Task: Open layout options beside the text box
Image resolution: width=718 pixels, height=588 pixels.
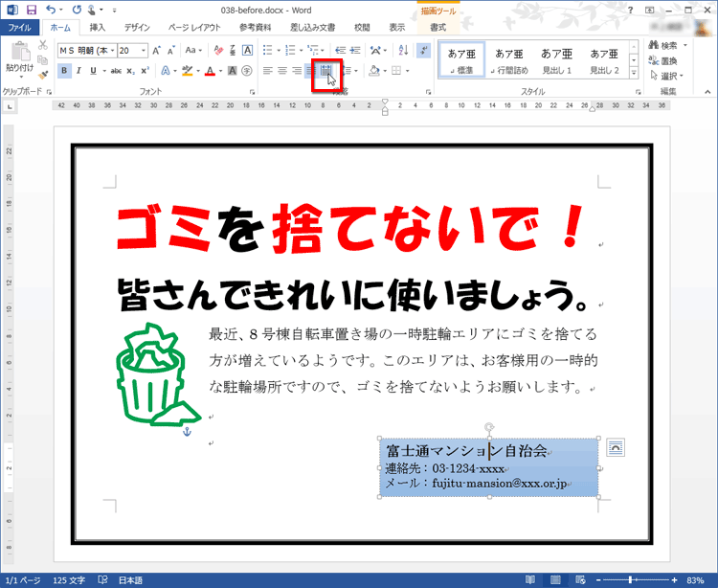Action: point(616,447)
